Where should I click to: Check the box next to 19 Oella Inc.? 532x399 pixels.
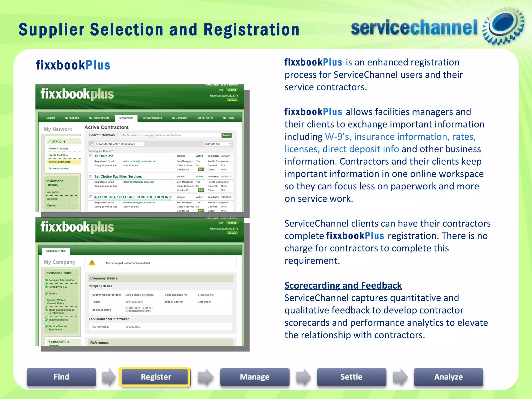point(91,156)
